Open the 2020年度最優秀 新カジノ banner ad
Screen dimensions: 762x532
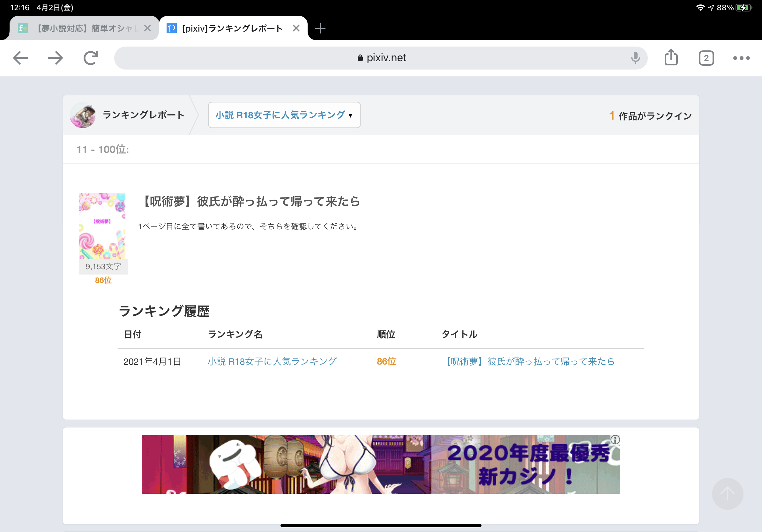[x=381, y=464]
